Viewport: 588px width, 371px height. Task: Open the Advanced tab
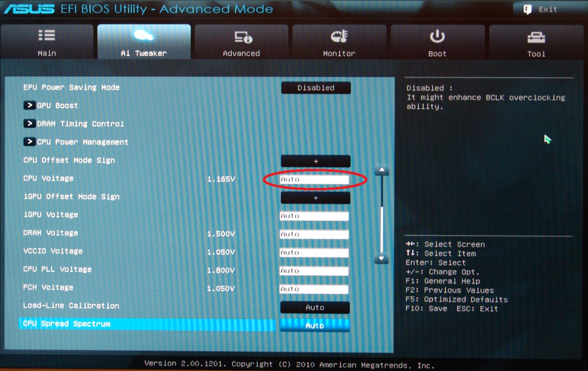242,42
